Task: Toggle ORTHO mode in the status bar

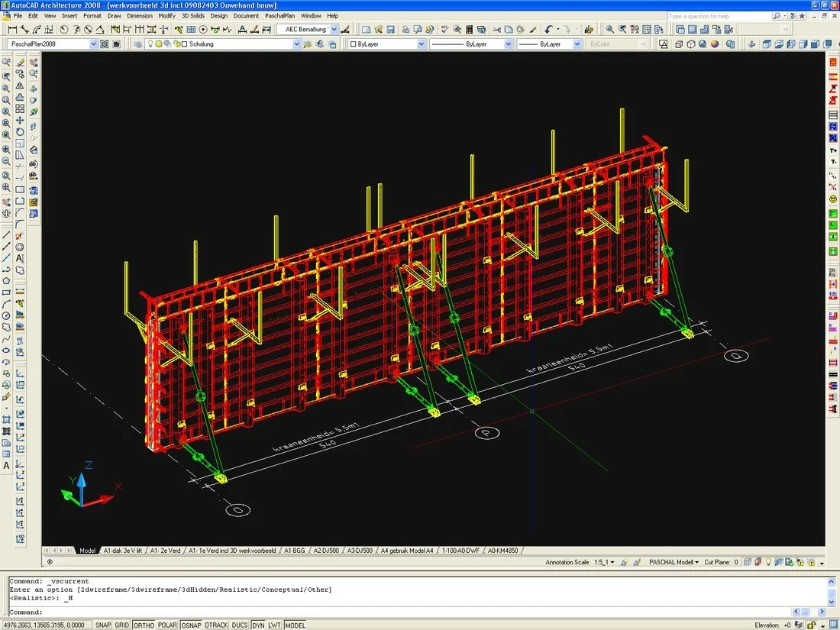Action: click(144, 625)
